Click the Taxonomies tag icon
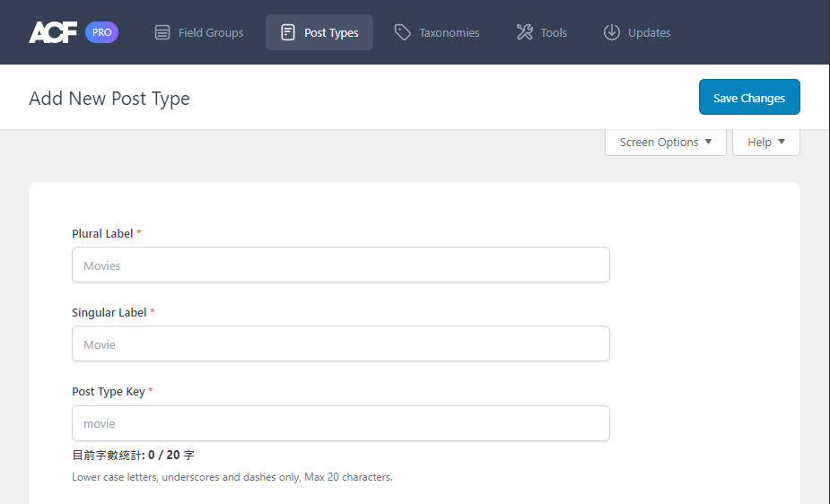The width and height of the screenshot is (830, 504). tap(402, 32)
